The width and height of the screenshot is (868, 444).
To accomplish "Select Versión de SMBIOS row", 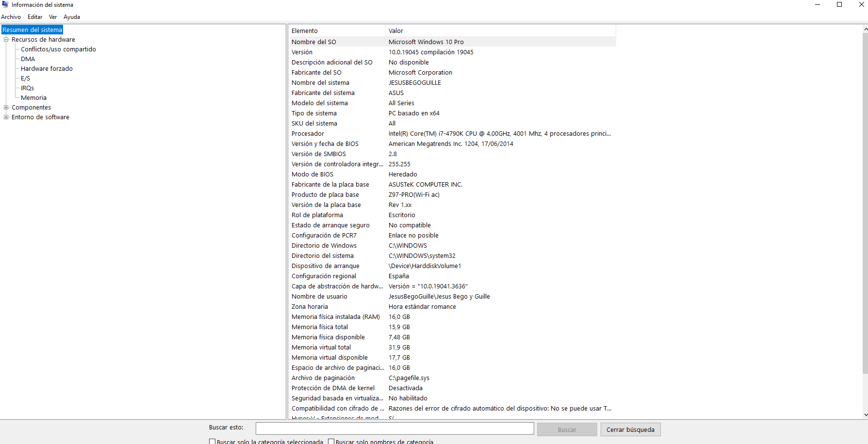I will 452,154.
